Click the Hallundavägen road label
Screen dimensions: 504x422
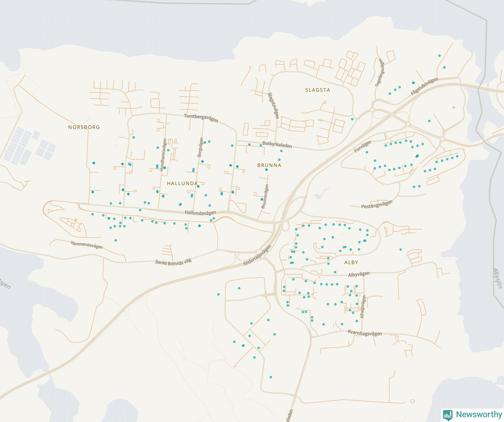tap(200, 213)
